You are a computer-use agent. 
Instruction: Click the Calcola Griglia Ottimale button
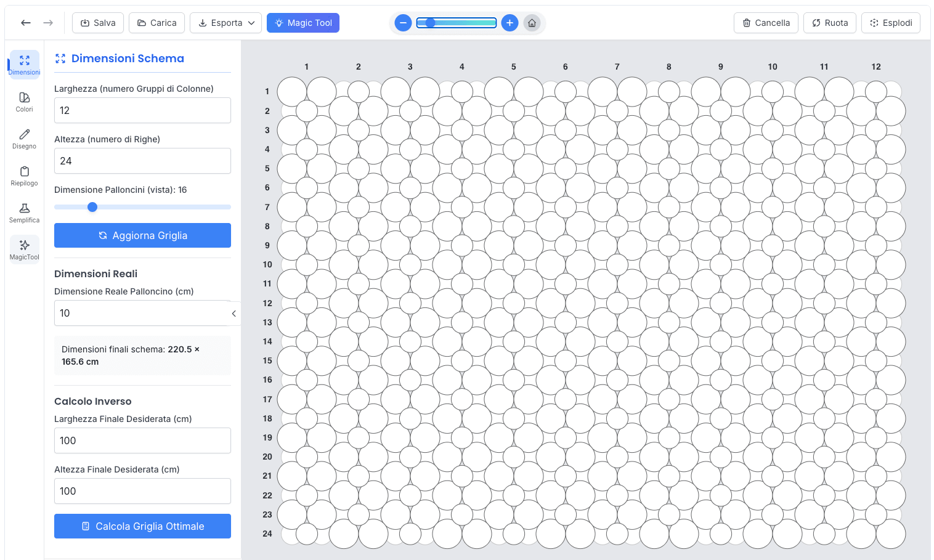pos(142,526)
